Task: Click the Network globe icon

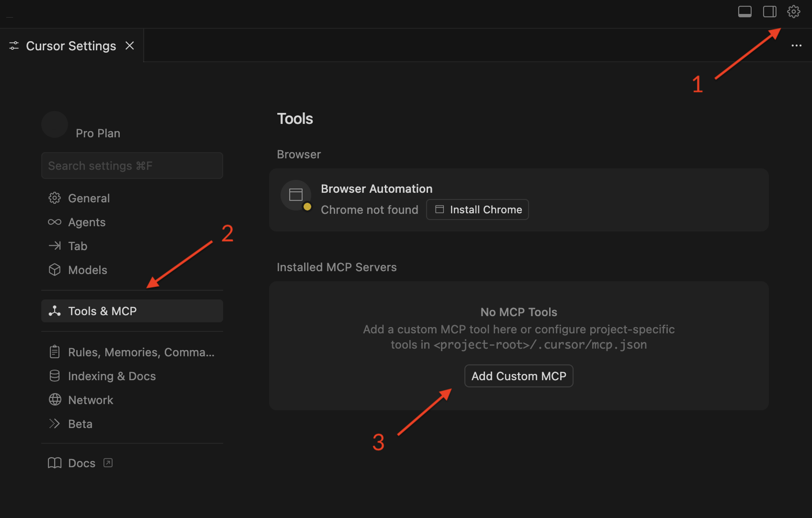Action: pos(55,400)
